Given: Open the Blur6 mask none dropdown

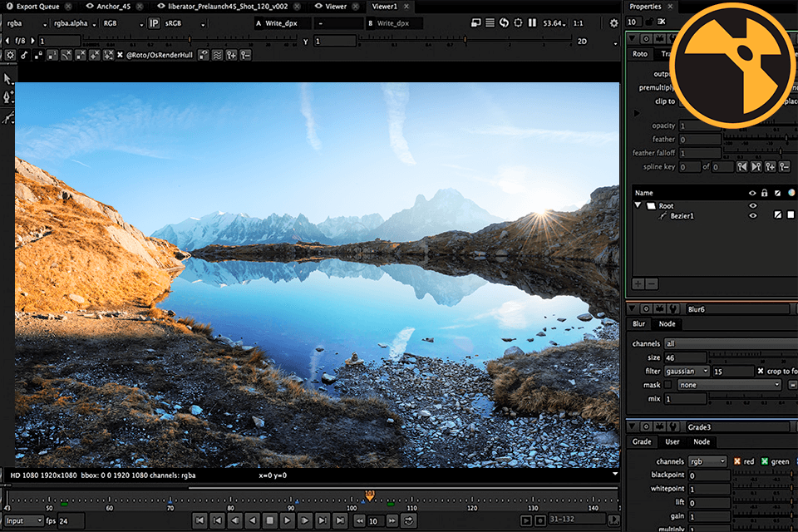Looking at the screenshot, I should pyautogui.click(x=729, y=385).
